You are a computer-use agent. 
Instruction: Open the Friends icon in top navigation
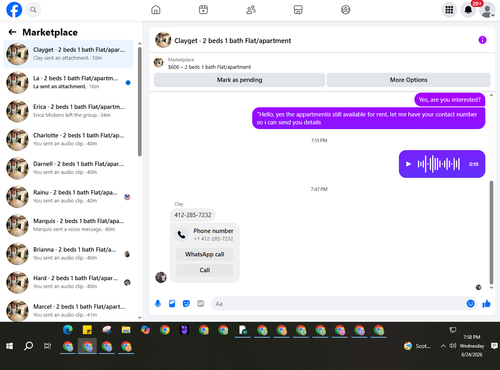[251, 10]
